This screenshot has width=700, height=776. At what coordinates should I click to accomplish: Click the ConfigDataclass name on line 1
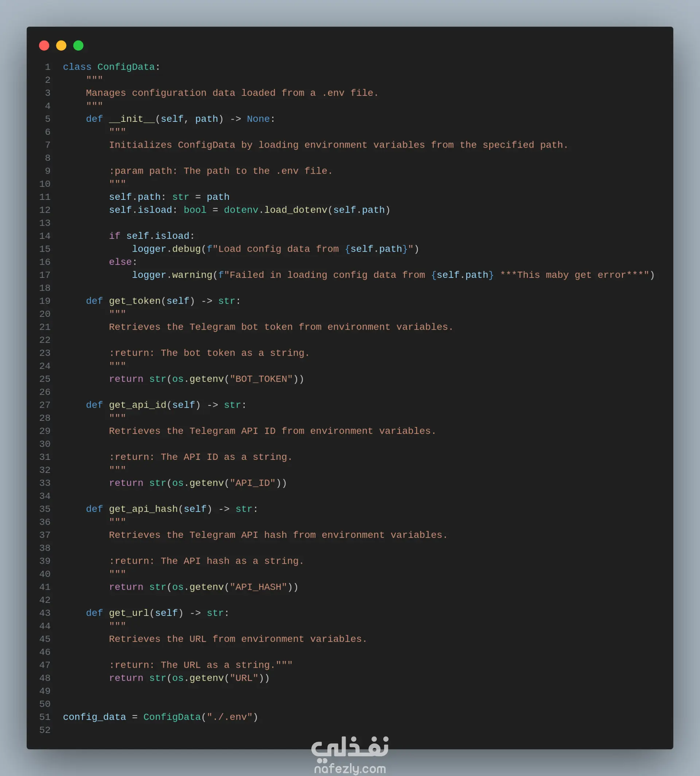click(126, 67)
